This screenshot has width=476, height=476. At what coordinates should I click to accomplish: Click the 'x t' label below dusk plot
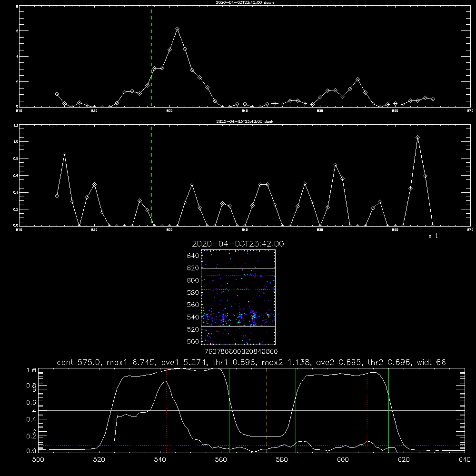point(433,236)
